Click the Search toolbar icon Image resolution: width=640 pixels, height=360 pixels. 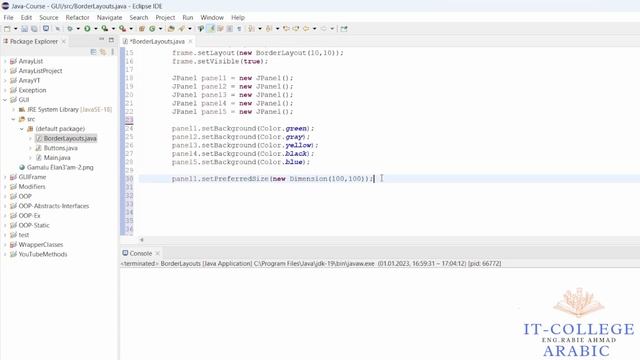[182, 29]
